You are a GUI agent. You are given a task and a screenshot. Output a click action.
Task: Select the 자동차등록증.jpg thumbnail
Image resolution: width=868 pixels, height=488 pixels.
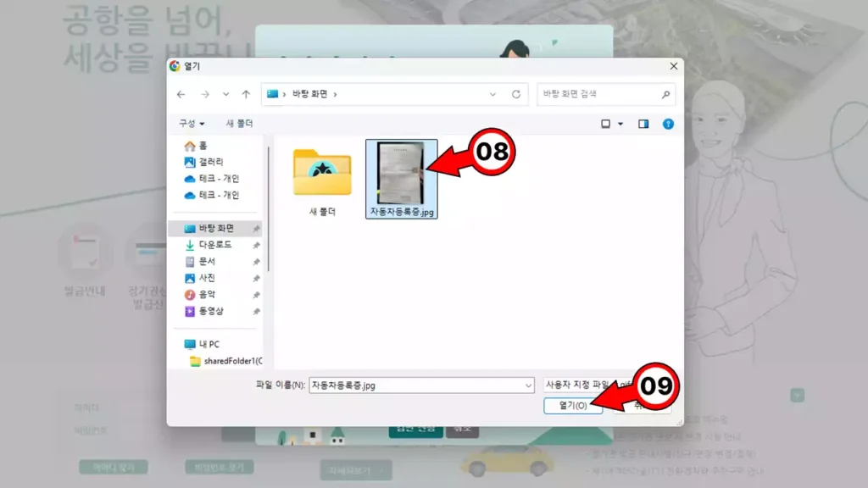(401, 174)
